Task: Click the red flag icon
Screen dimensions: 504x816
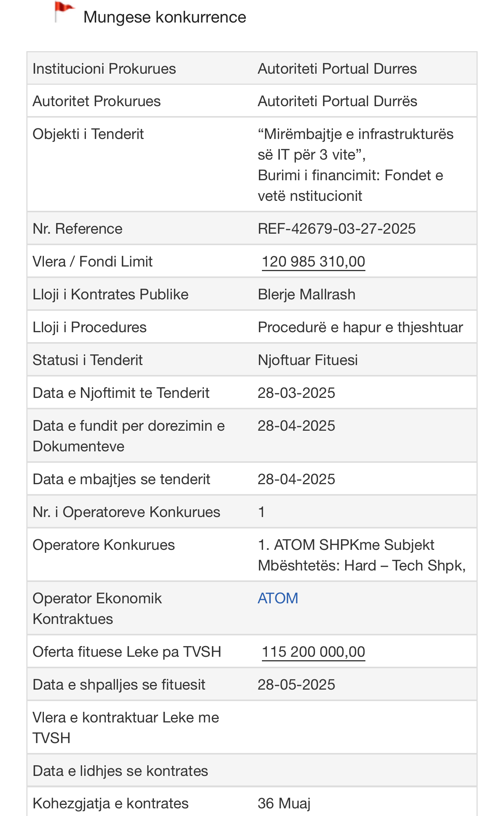Action: point(63,12)
